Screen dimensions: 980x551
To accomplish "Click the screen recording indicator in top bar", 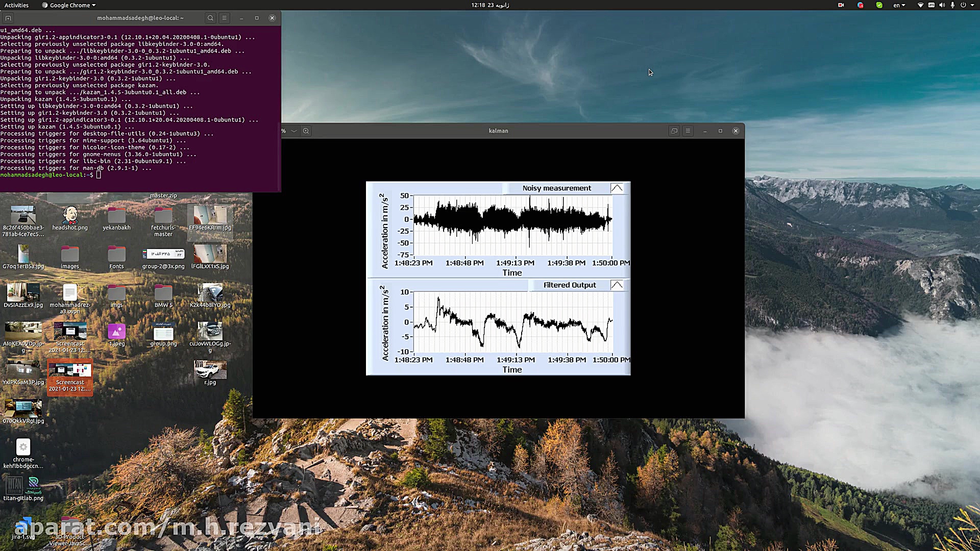I will tap(841, 5).
